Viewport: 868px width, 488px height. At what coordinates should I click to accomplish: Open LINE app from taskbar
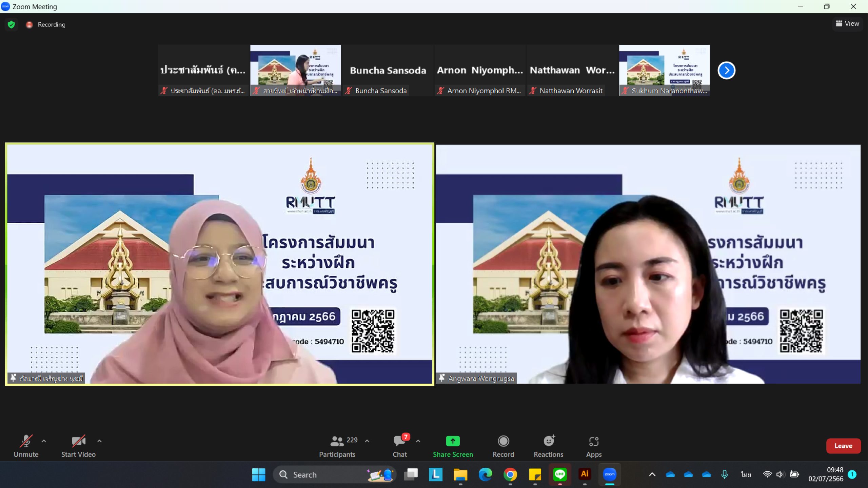click(560, 475)
